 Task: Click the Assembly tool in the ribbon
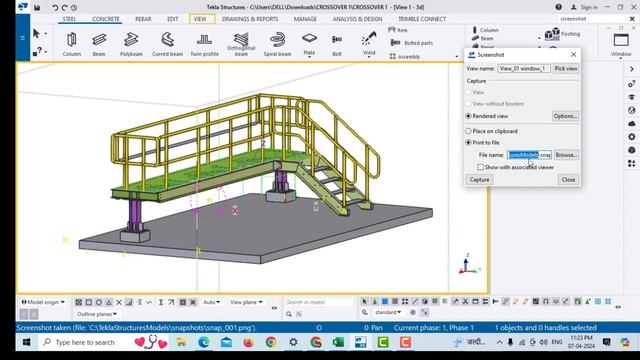click(x=404, y=56)
